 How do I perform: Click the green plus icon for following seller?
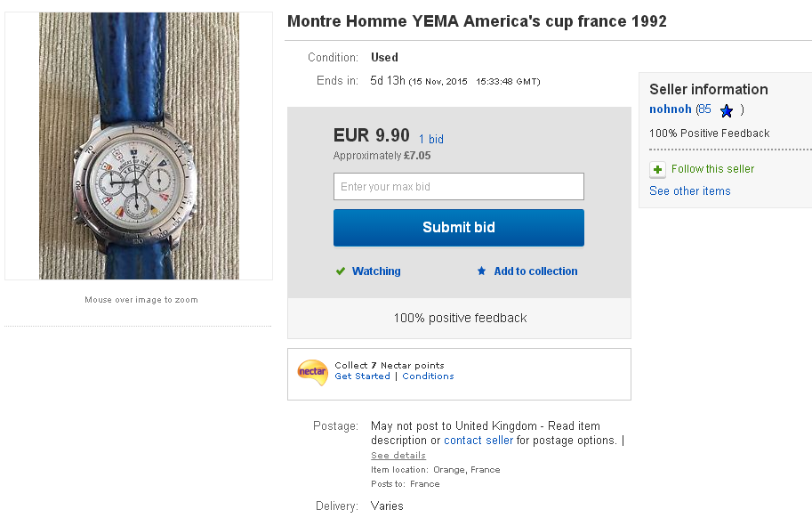coord(657,169)
